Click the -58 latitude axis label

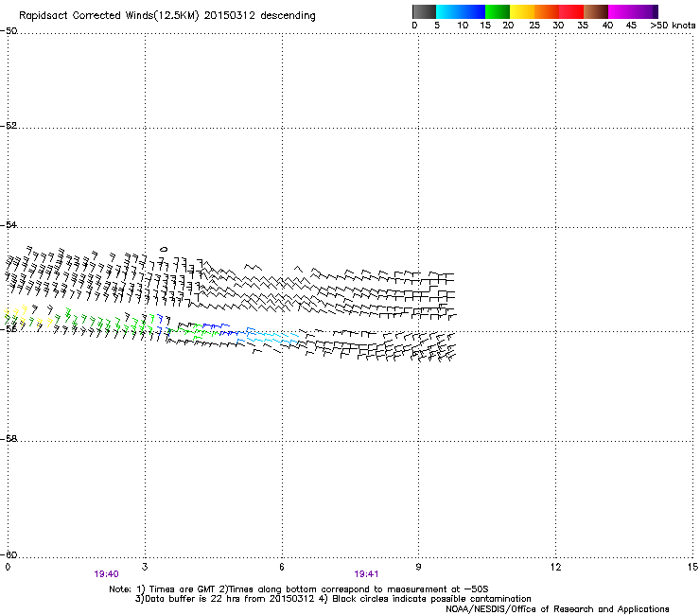[9, 439]
